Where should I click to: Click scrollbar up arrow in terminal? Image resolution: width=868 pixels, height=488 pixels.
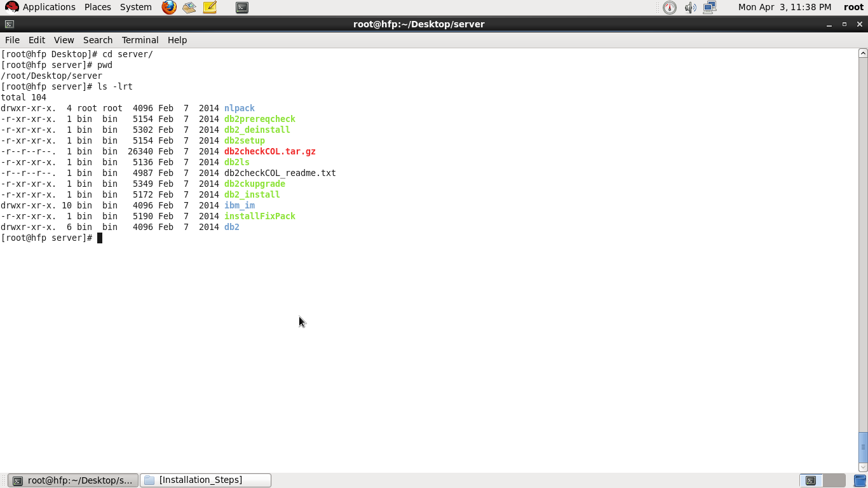click(863, 53)
